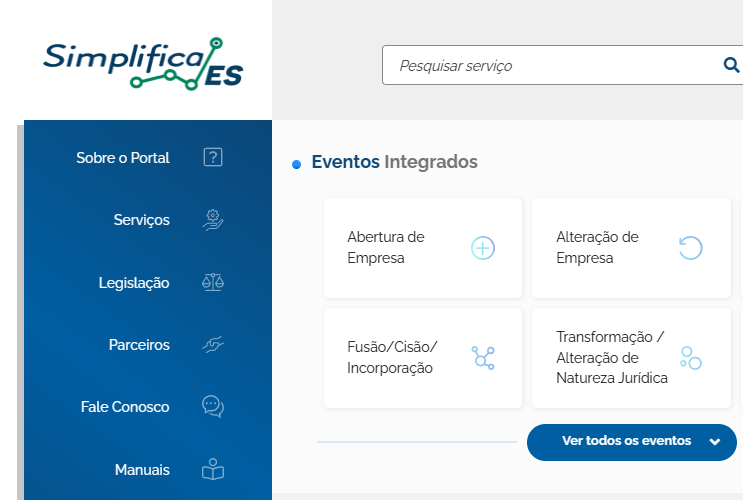743x500 pixels.
Task: Open the Abertura de Empresa card
Action: coord(423,248)
